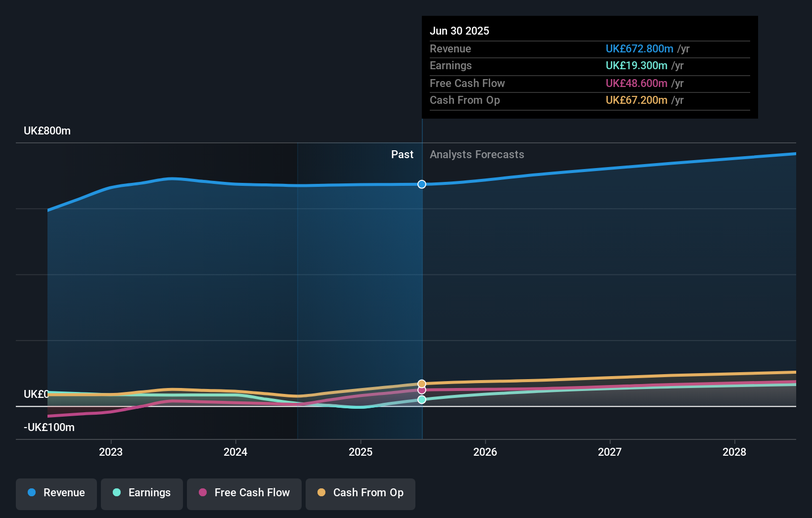
Task: Expand the Jun 30 2025 tooltip panel
Action: click(589, 67)
